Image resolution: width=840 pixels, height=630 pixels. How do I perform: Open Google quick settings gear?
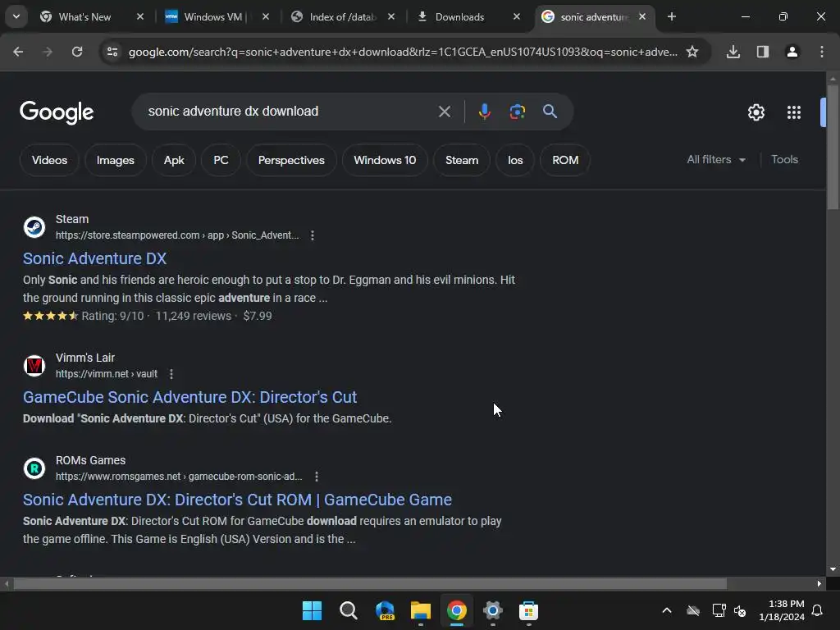[756, 112]
